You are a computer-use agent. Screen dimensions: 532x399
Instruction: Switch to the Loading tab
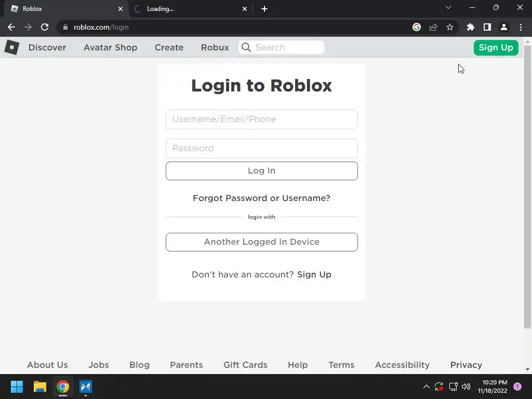[190, 9]
